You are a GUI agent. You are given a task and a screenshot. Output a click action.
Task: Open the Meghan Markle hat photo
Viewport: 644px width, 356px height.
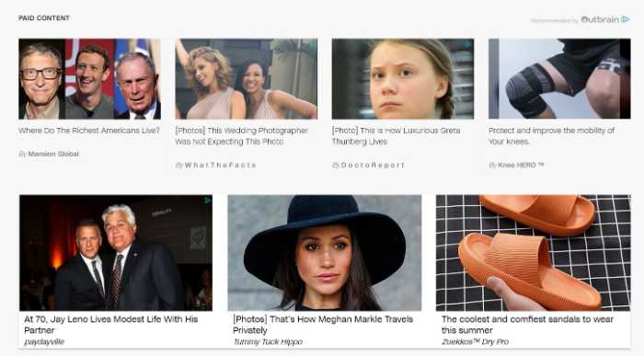coord(325,253)
